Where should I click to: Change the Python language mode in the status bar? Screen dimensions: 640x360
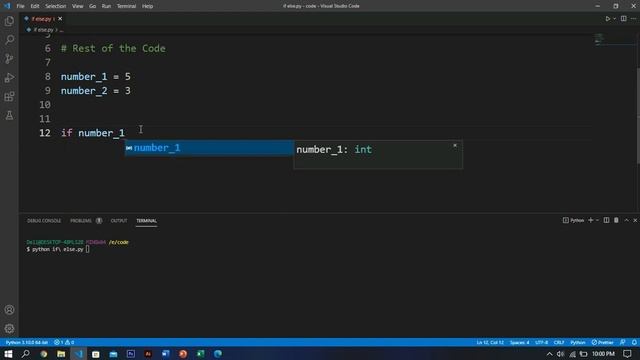click(x=578, y=342)
